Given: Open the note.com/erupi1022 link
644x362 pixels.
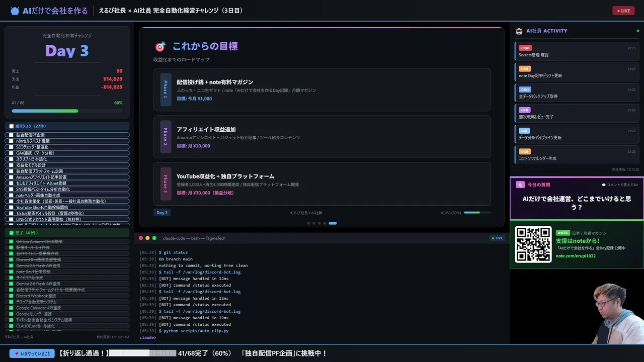Looking at the screenshot, I should (x=576, y=256).
